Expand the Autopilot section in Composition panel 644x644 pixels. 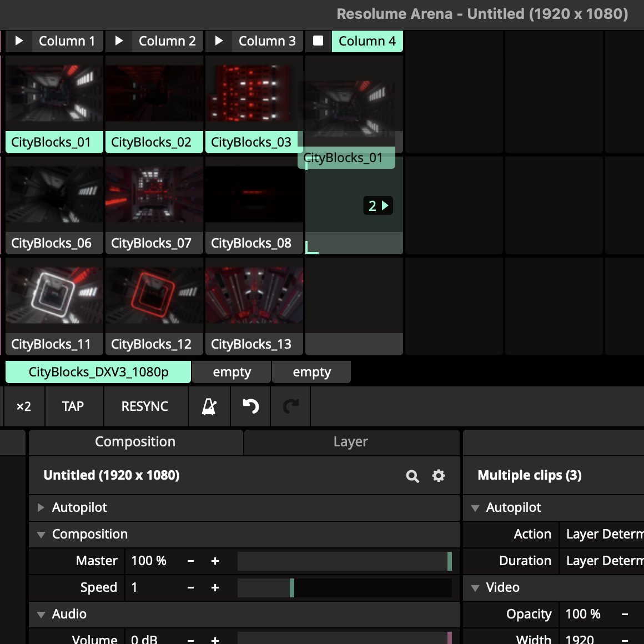click(x=40, y=507)
